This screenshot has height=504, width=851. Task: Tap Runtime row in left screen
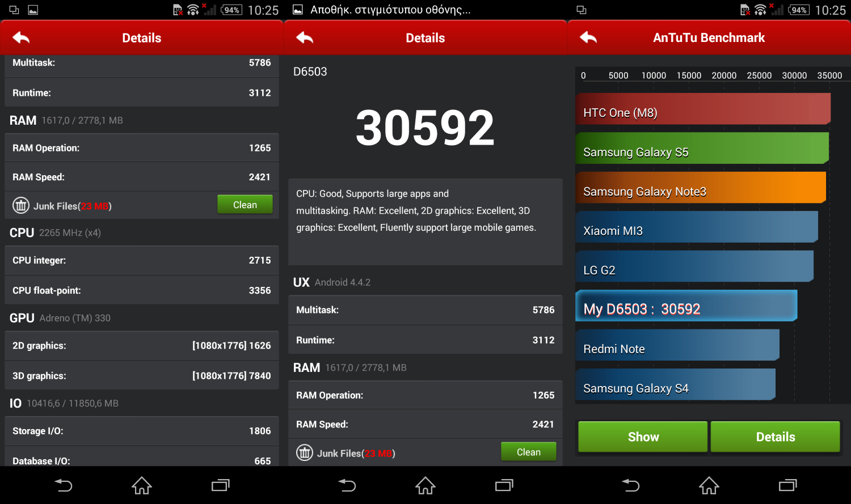[142, 92]
